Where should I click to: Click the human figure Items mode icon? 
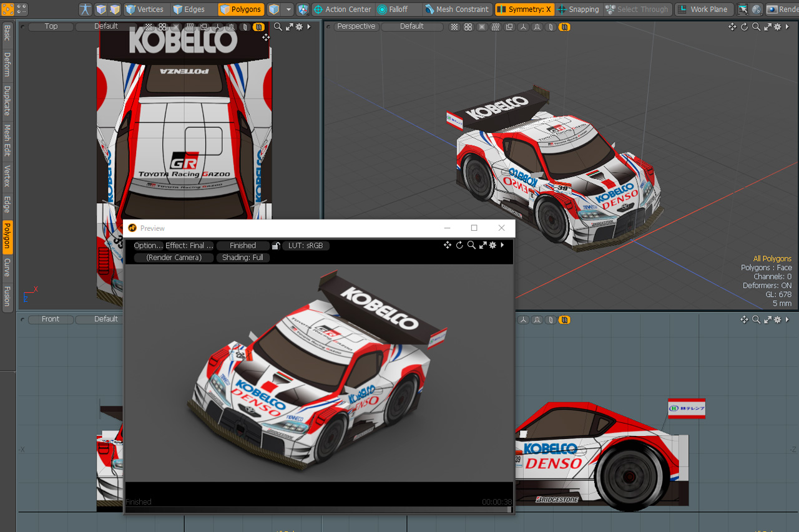(x=85, y=9)
